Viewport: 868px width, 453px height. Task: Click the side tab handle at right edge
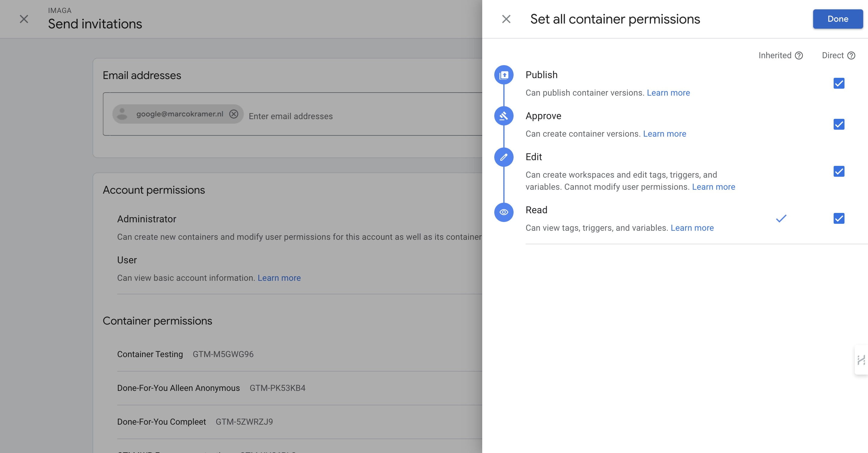point(861,360)
